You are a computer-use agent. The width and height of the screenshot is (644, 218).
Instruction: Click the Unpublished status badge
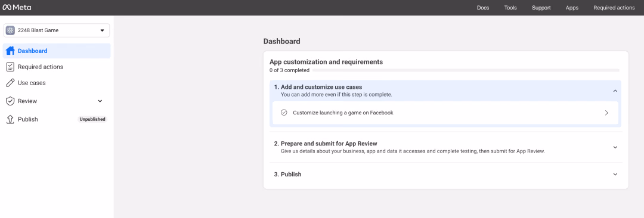point(92,120)
